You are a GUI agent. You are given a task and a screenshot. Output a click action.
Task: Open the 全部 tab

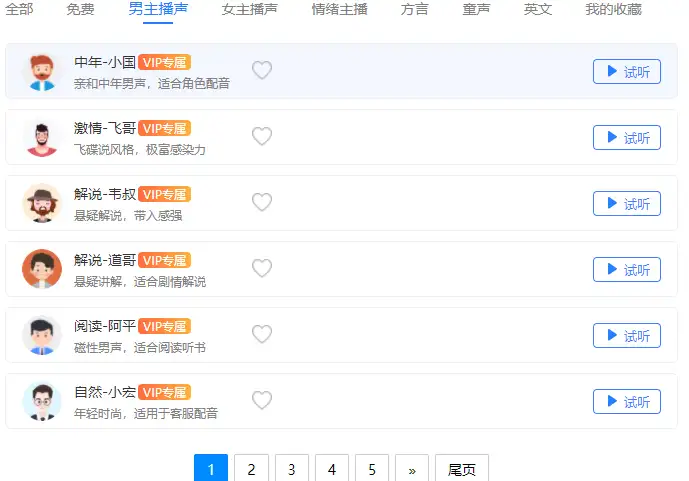click(x=19, y=9)
